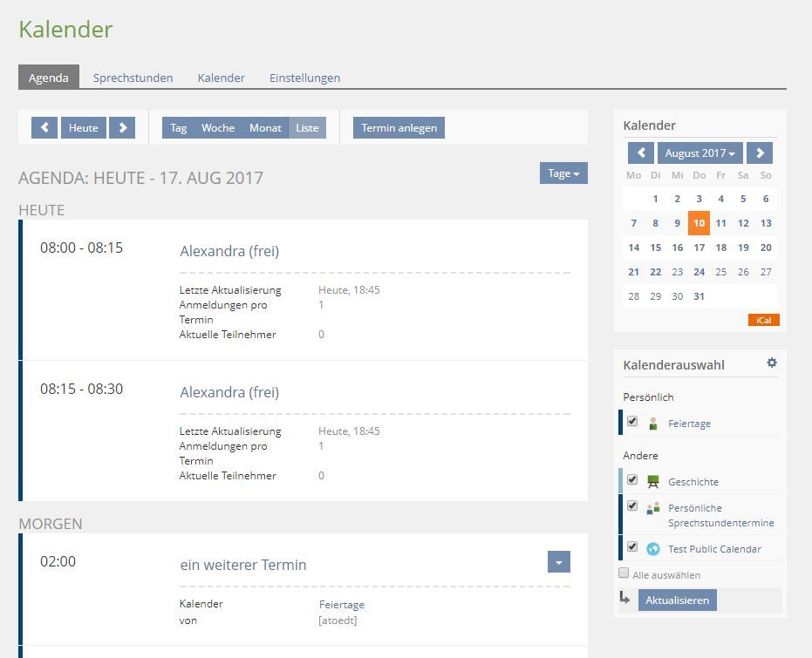Switch to the Kalender tab
The image size is (812, 658).
pos(222,78)
